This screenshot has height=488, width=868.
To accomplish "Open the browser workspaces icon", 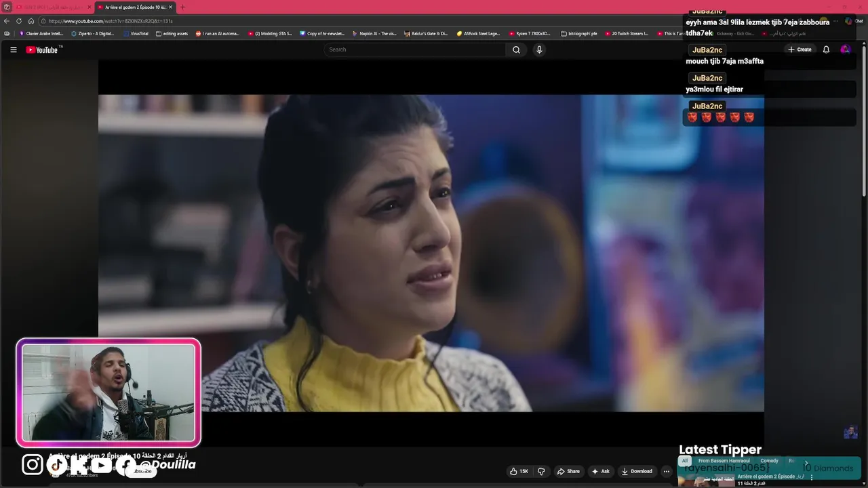I will tap(6, 7).
